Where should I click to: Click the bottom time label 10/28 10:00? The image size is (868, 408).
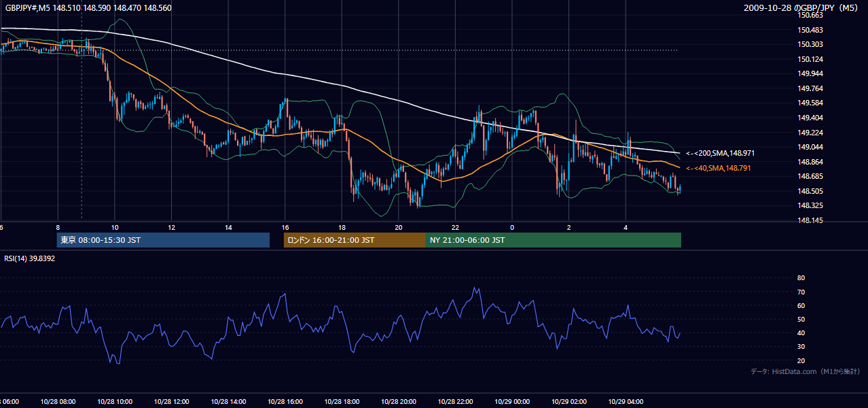pyautogui.click(x=115, y=401)
